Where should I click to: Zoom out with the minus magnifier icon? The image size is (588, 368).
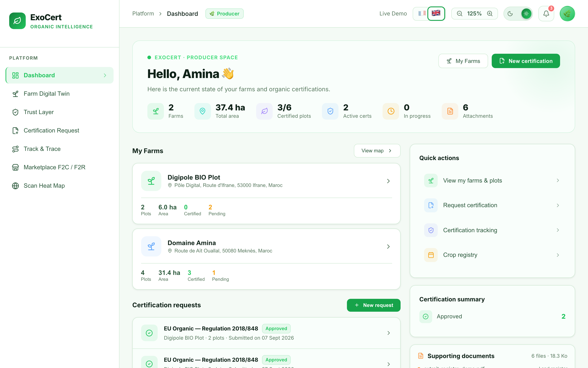tap(459, 14)
